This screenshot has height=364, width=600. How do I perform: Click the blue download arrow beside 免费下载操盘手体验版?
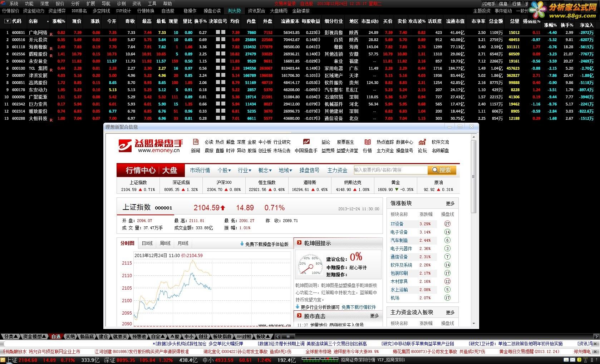click(242, 244)
